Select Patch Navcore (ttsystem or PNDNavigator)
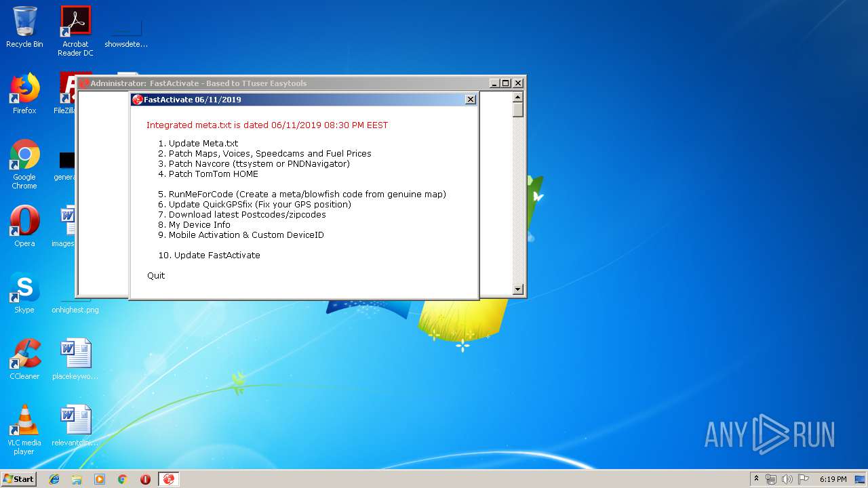This screenshot has height=488, width=868. (254, 164)
